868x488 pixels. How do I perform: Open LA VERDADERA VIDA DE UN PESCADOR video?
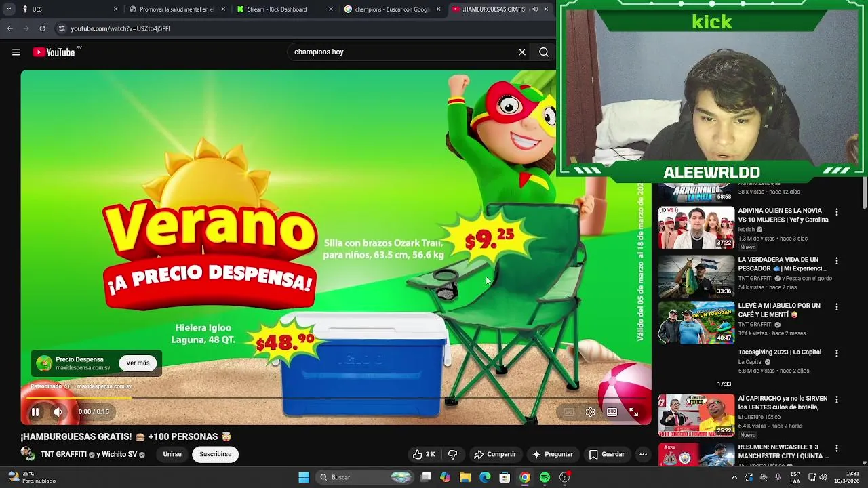click(x=782, y=264)
